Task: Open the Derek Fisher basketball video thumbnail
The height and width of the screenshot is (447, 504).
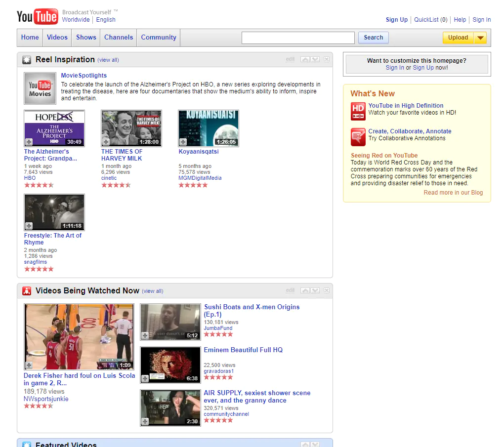Action: 79,337
